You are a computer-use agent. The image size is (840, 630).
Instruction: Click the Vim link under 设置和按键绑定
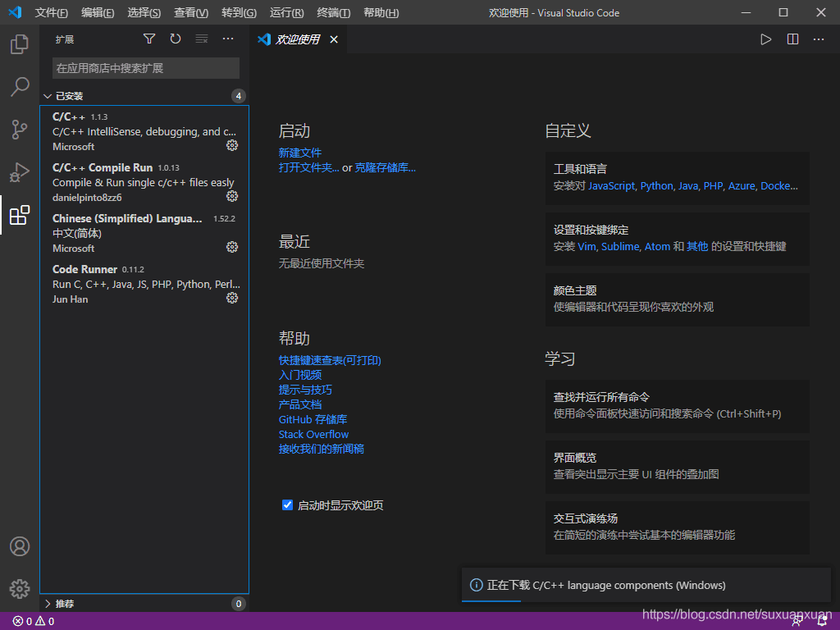click(587, 246)
